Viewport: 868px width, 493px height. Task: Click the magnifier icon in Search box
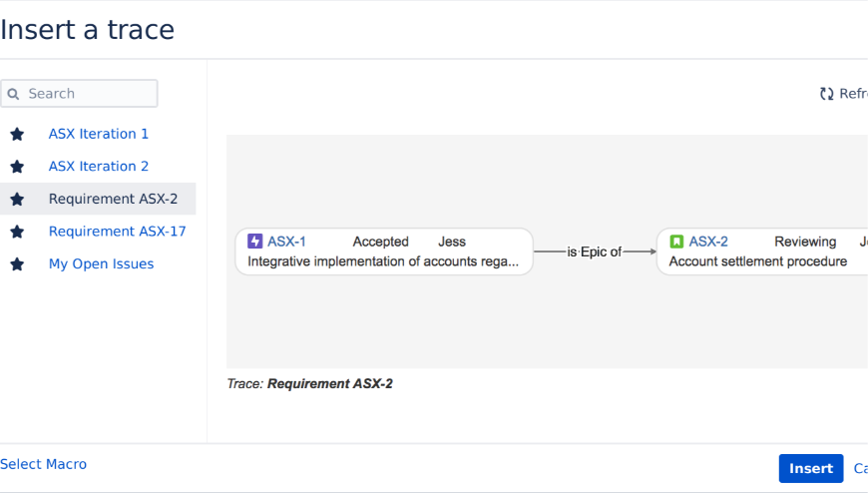point(14,94)
